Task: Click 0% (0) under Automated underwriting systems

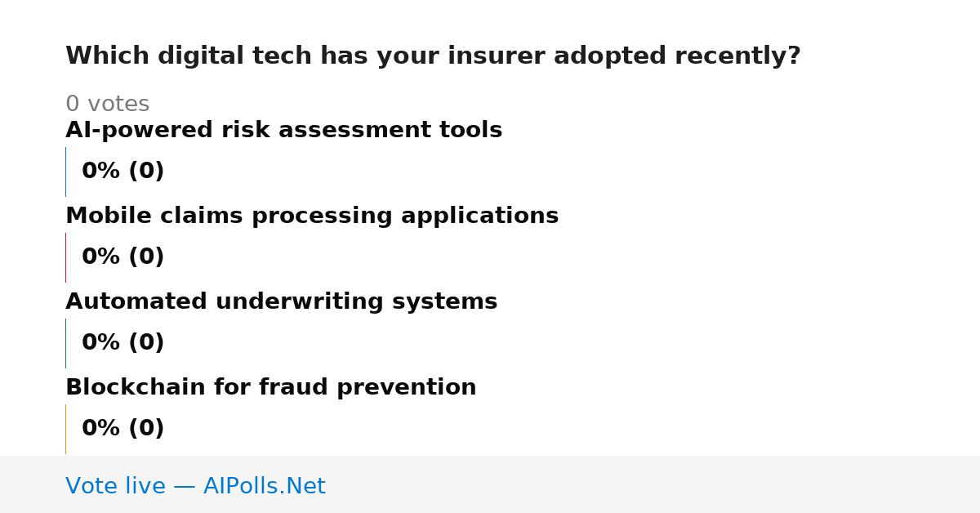Action: 122,343
